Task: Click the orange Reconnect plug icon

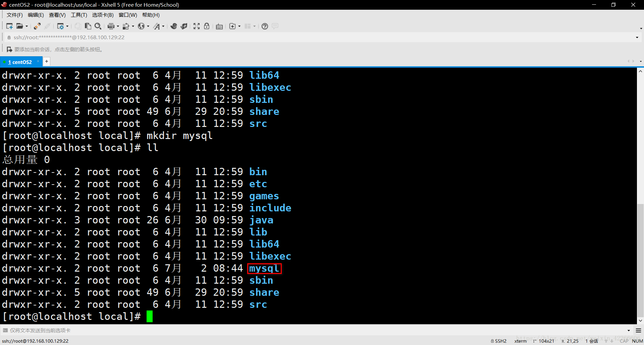Action: click(x=37, y=26)
